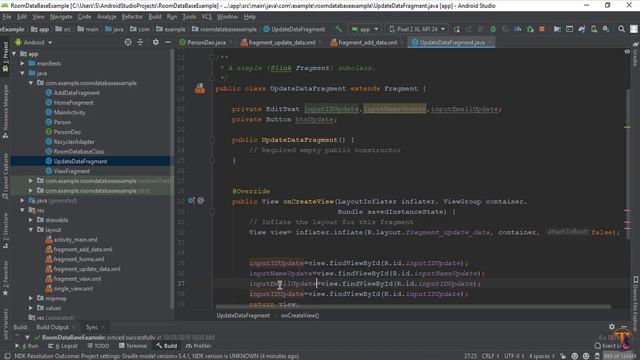Open the TODO tool window button
Image resolution: width=640 pixels, height=360 pixels.
98,346
